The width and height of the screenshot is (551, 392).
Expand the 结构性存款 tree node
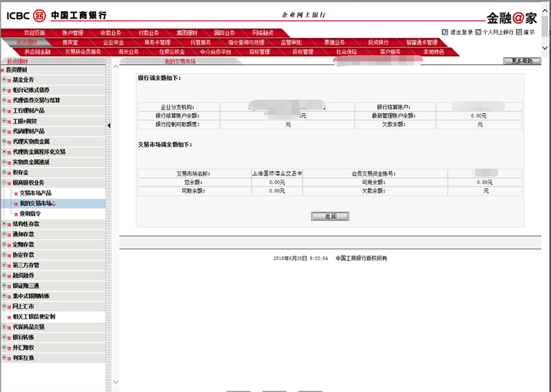click(3, 224)
